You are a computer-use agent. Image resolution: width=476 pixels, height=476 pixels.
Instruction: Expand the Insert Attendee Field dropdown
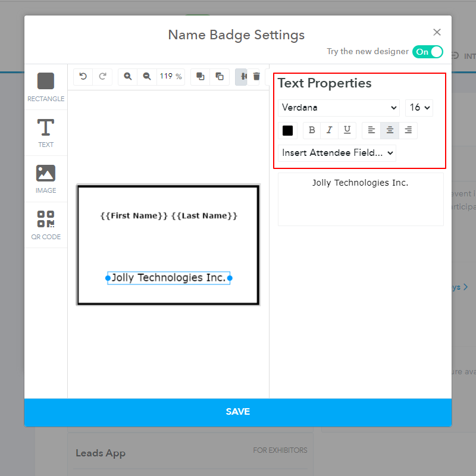337,153
